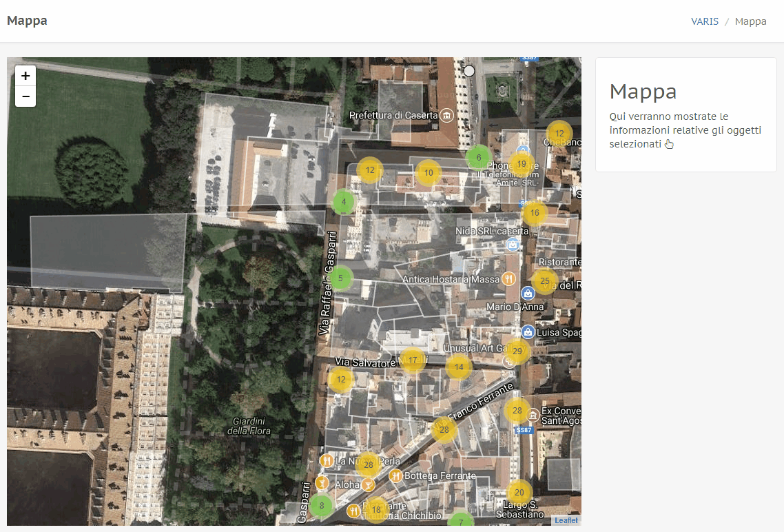This screenshot has height=532, width=784.
Task: Click the Giardini della Flora label
Action: [249, 426]
